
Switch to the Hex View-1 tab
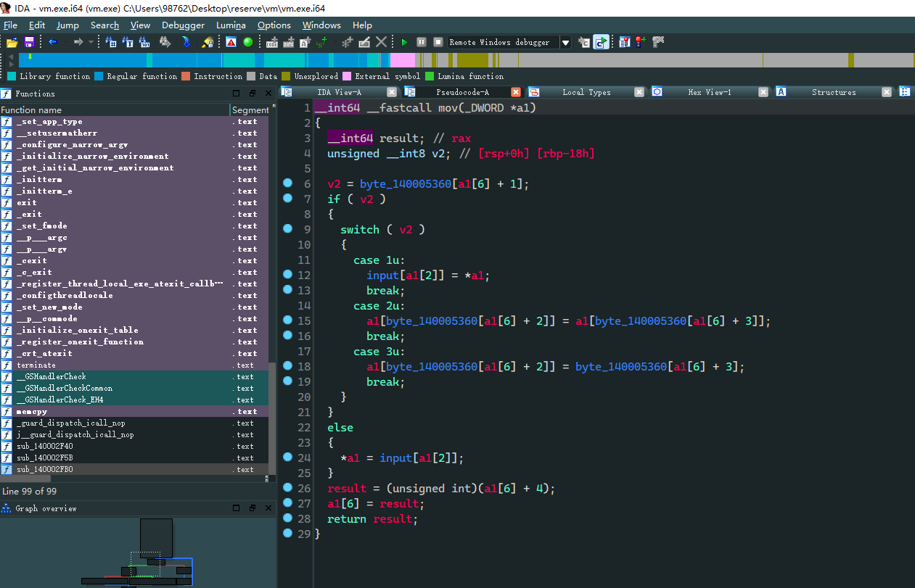tap(709, 92)
